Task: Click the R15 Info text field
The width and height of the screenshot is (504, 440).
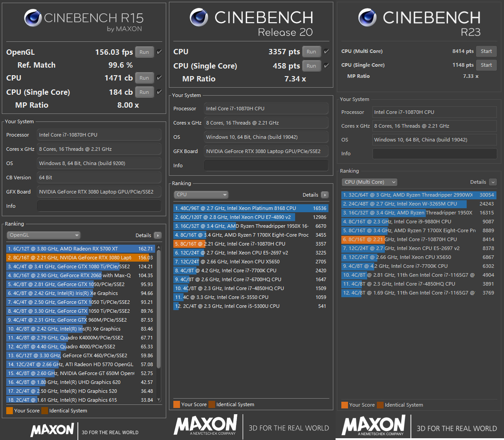Action: pos(99,206)
